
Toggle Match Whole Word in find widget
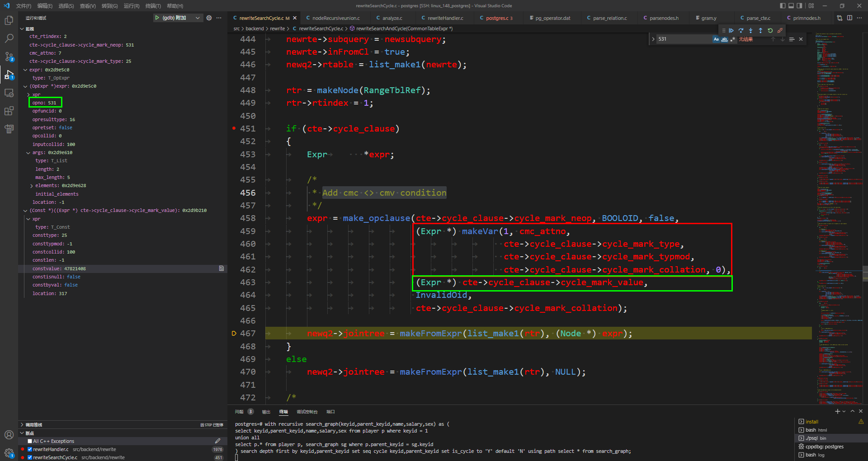coord(724,39)
